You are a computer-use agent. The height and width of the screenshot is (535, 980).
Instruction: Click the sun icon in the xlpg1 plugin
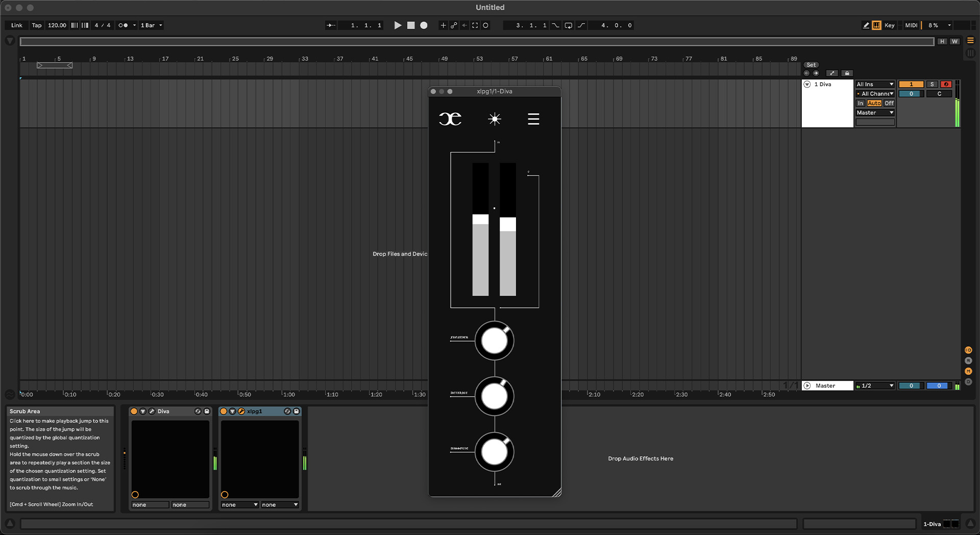(x=494, y=118)
